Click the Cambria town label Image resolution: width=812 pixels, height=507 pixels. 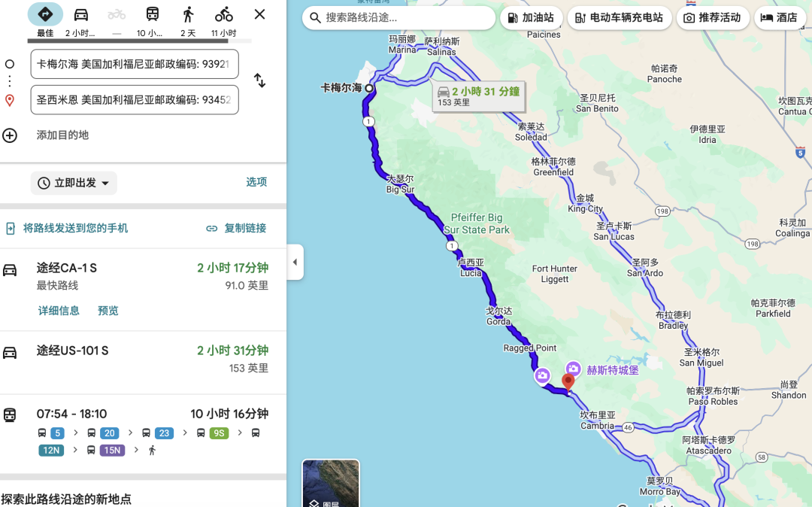[x=597, y=420]
